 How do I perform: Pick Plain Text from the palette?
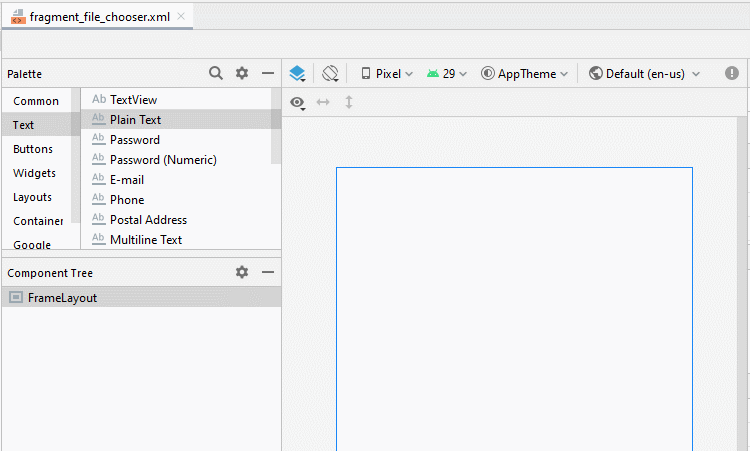[x=176, y=120]
